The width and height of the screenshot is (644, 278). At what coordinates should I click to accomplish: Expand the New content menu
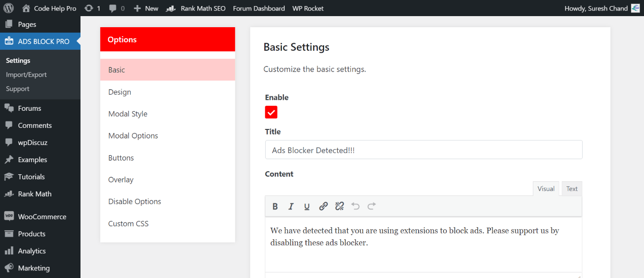[146, 8]
